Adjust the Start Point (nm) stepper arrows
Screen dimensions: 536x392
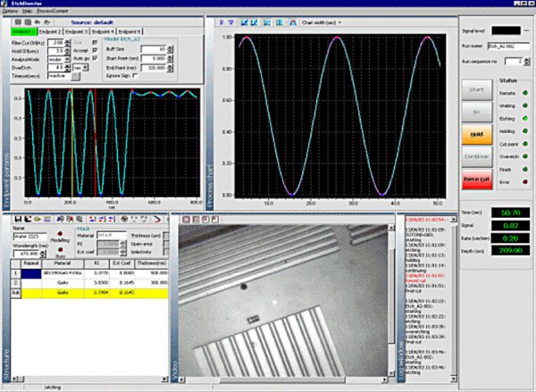pos(170,59)
